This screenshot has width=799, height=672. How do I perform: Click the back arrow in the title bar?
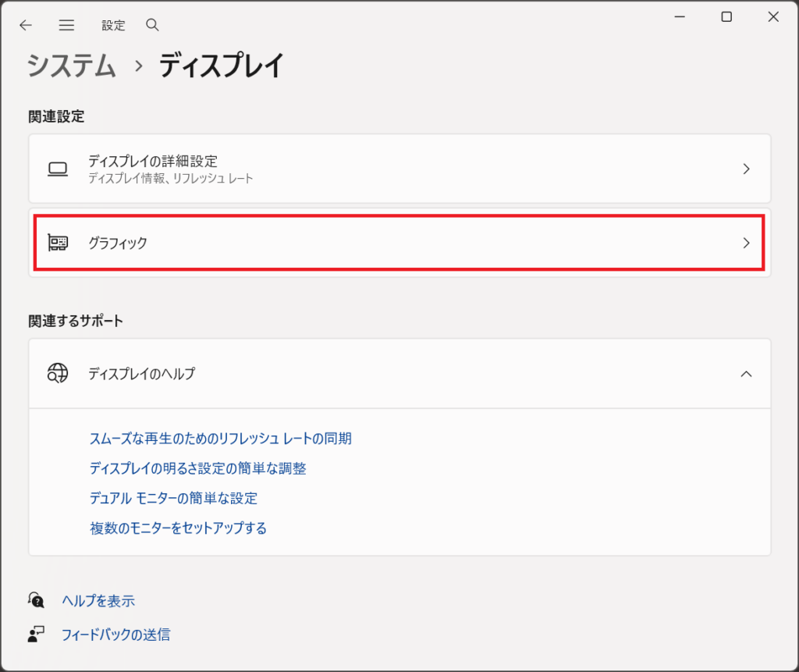tap(26, 25)
